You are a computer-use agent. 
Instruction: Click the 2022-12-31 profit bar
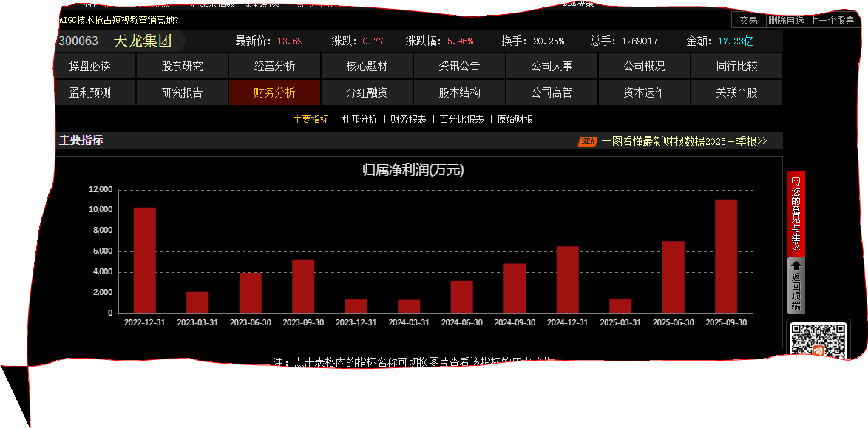pos(144,260)
